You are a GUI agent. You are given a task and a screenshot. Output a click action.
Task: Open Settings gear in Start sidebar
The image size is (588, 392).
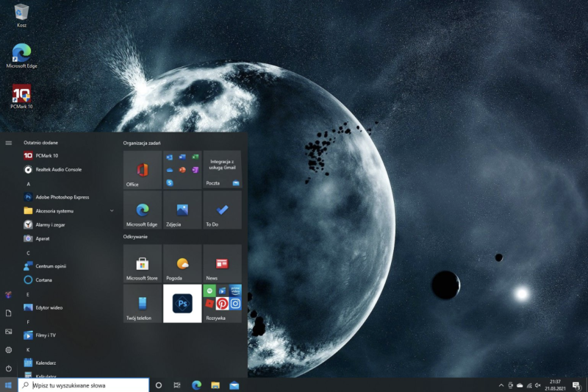pyautogui.click(x=9, y=350)
